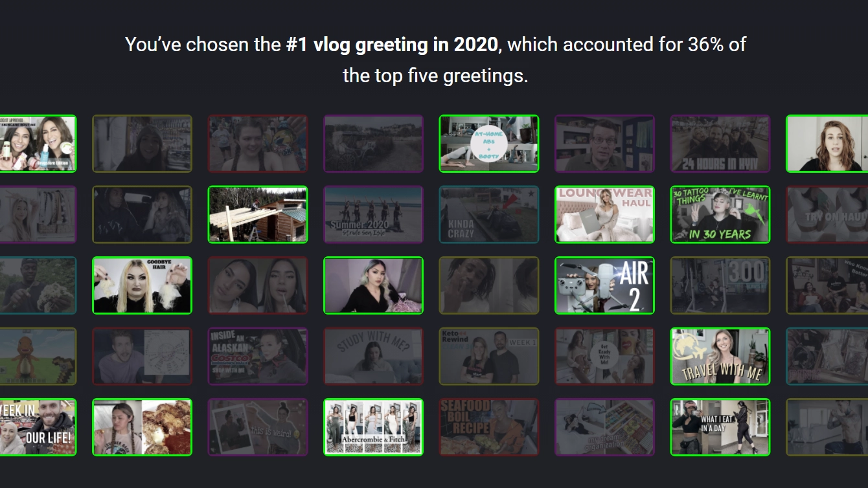Select the LOUNGEWEAR HAUL thumbnail
Image resolution: width=868 pixels, height=488 pixels.
(x=604, y=215)
